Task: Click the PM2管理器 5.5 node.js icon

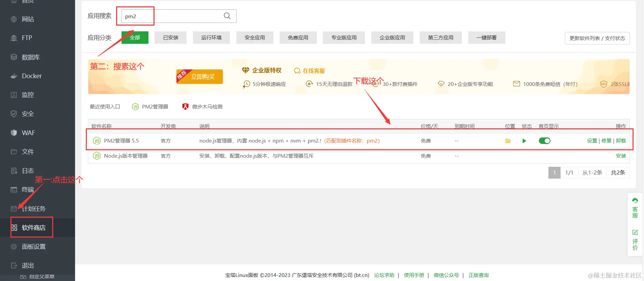Action: (x=97, y=141)
